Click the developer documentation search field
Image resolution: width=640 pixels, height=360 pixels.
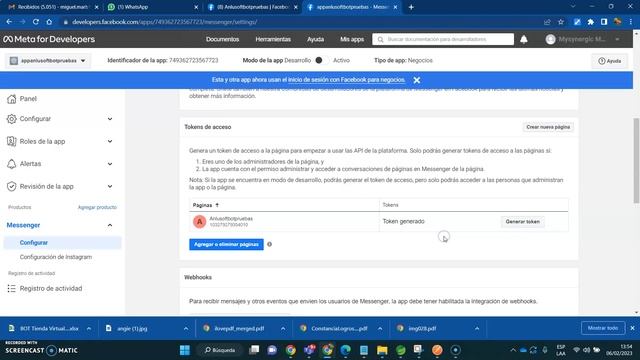(x=443, y=39)
